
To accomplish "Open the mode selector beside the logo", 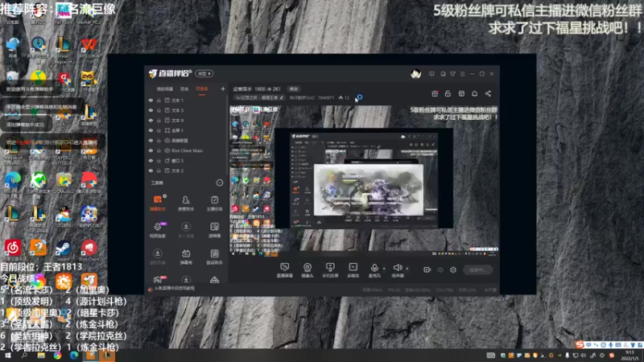I will (x=204, y=73).
